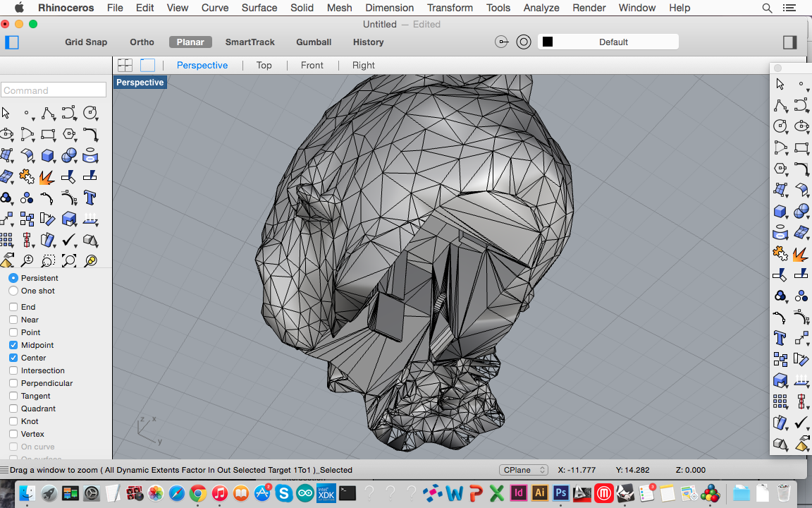This screenshot has width=812, height=508.
Task: Open the CPlane dropdown in status bar
Action: [x=523, y=470]
